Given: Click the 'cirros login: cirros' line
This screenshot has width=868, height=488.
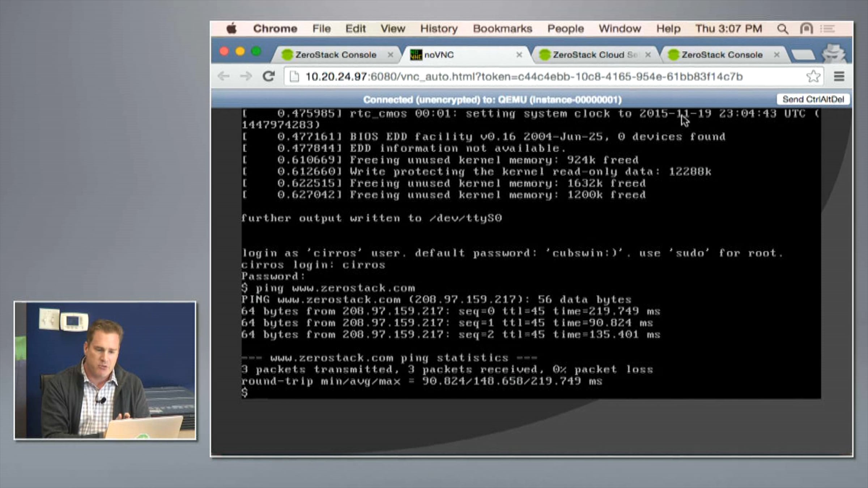Looking at the screenshot, I should coord(313,265).
